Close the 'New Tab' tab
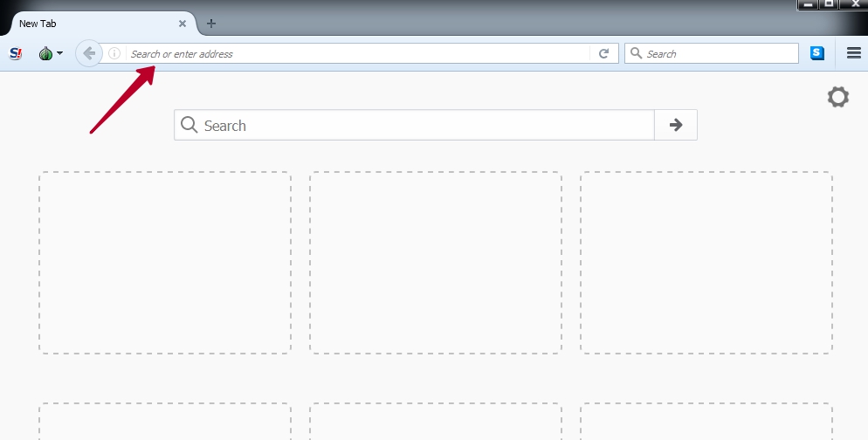This screenshot has width=868, height=440. [182, 24]
